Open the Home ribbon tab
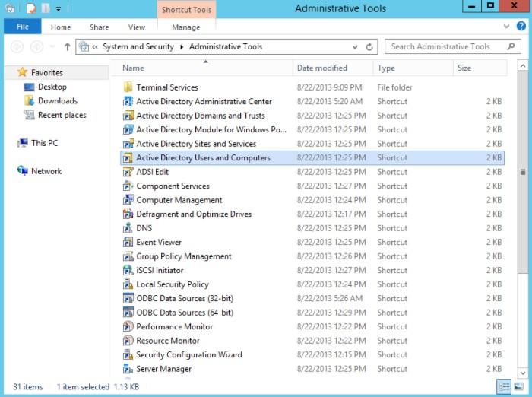This screenshot has height=397, width=532. point(61,27)
